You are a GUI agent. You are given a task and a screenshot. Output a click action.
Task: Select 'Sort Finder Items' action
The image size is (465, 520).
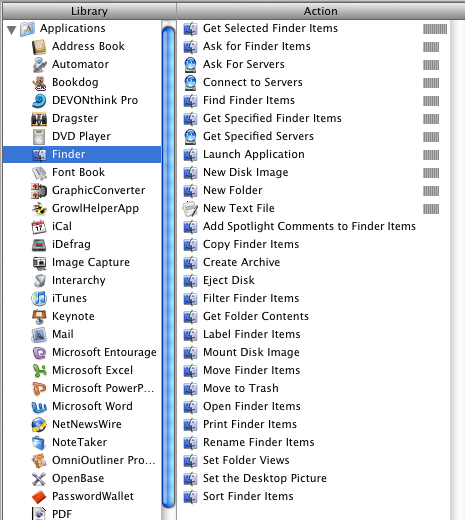[x=248, y=496]
